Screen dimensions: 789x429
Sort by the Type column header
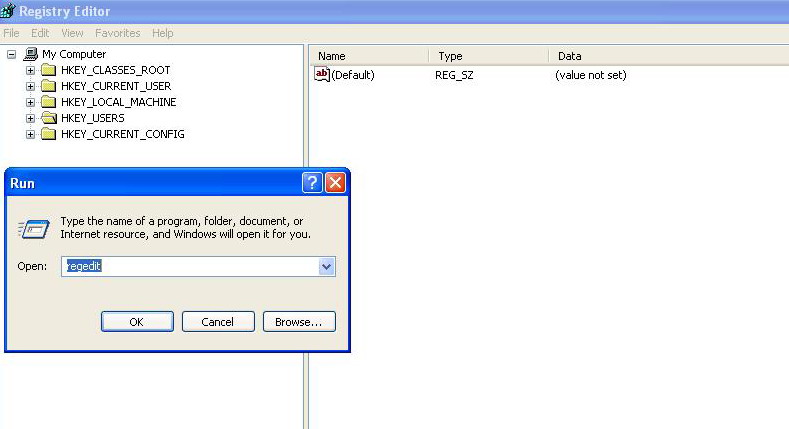coord(489,56)
